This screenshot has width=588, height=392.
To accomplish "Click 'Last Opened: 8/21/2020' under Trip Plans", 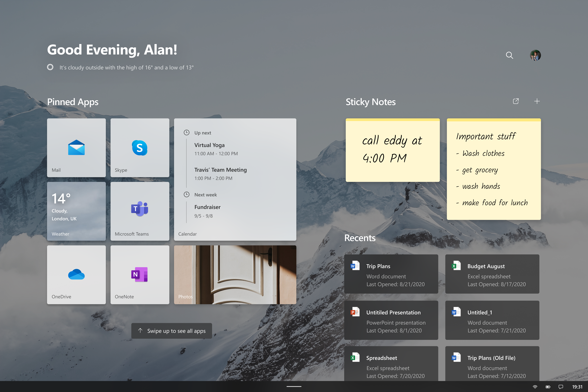I will point(396,284).
